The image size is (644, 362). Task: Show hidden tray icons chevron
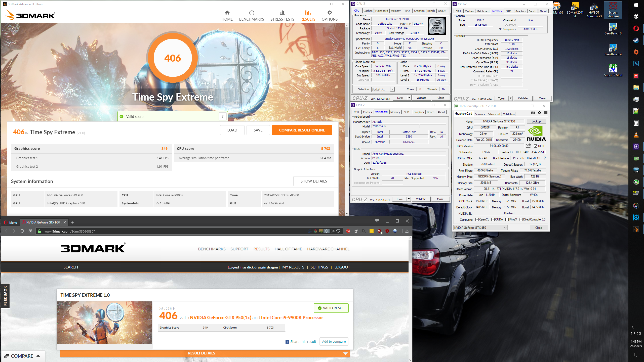tap(633, 327)
